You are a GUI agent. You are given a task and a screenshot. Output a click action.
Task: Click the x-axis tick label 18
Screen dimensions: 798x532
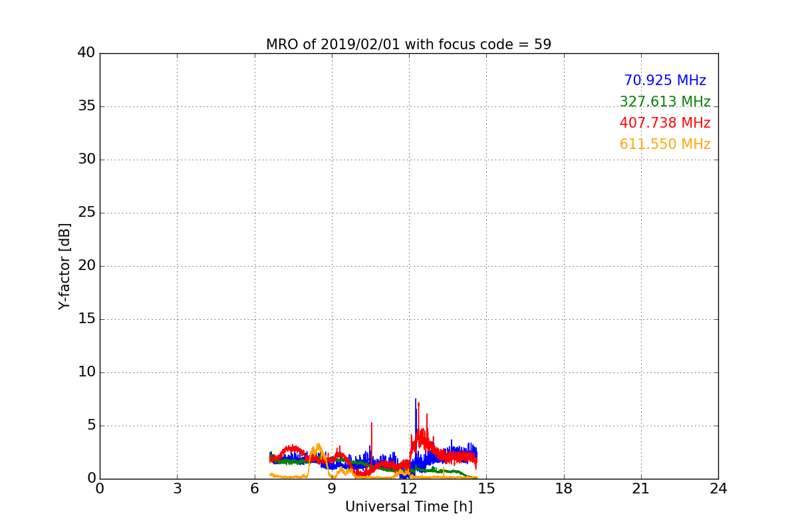(x=564, y=489)
